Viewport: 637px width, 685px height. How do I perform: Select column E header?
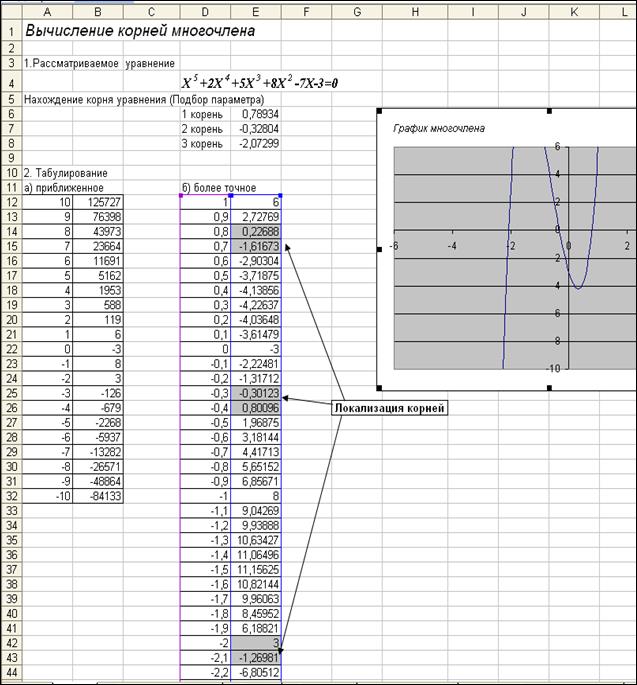point(256,12)
